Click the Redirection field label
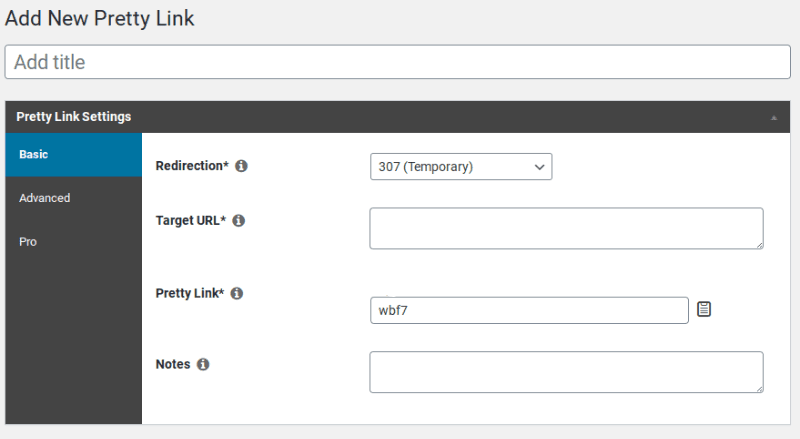Image resolution: width=800 pixels, height=439 pixels. coord(192,166)
